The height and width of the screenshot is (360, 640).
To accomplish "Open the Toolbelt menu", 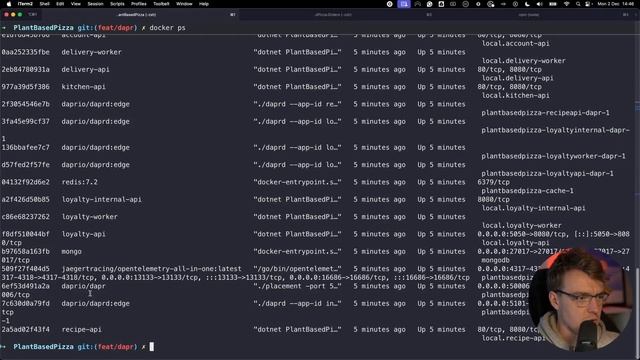I will [161, 4].
